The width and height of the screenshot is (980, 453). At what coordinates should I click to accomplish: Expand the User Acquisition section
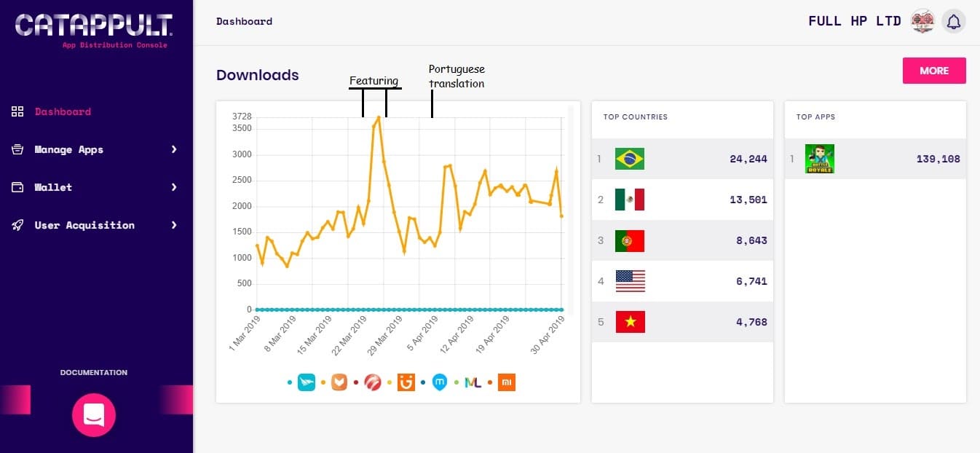click(x=85, y=225)
